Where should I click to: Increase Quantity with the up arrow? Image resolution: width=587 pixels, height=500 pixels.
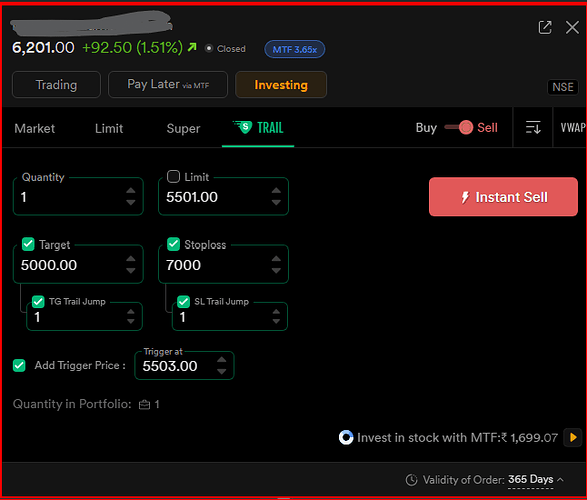click(x=131, y=190)
